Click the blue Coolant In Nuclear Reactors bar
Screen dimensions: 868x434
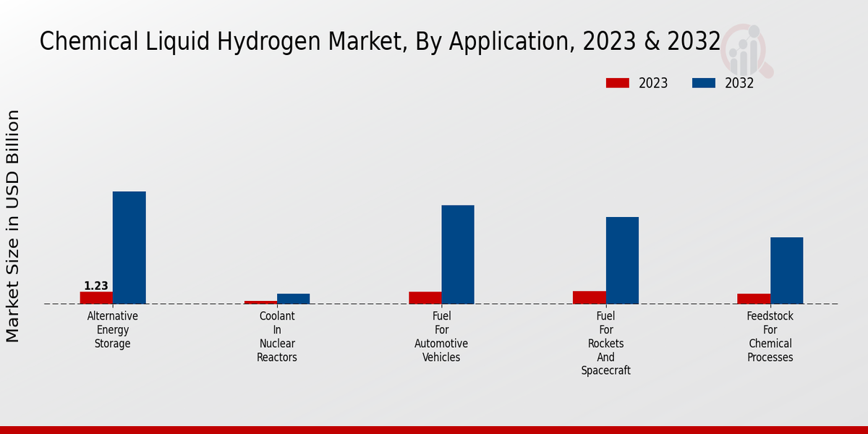click(294, 299)
